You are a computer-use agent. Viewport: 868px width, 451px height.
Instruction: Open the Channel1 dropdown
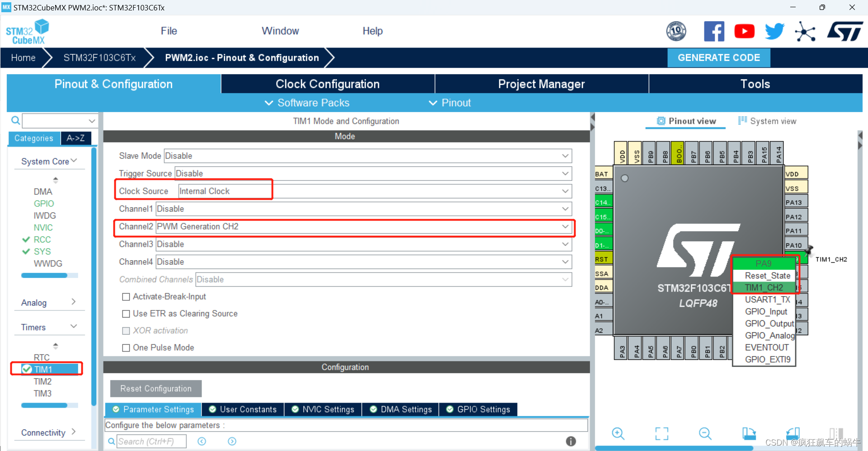tap(363, 209)
